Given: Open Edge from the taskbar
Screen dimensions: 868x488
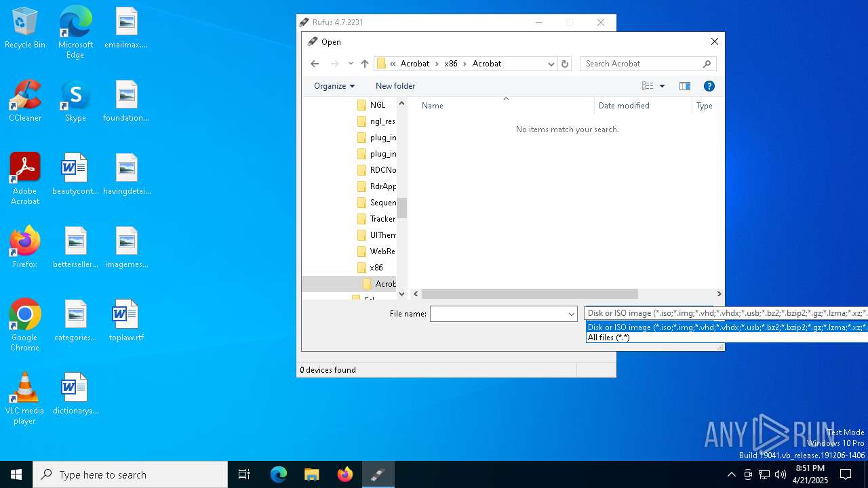Looking at the screenshot, I should (x=279, y=474).
